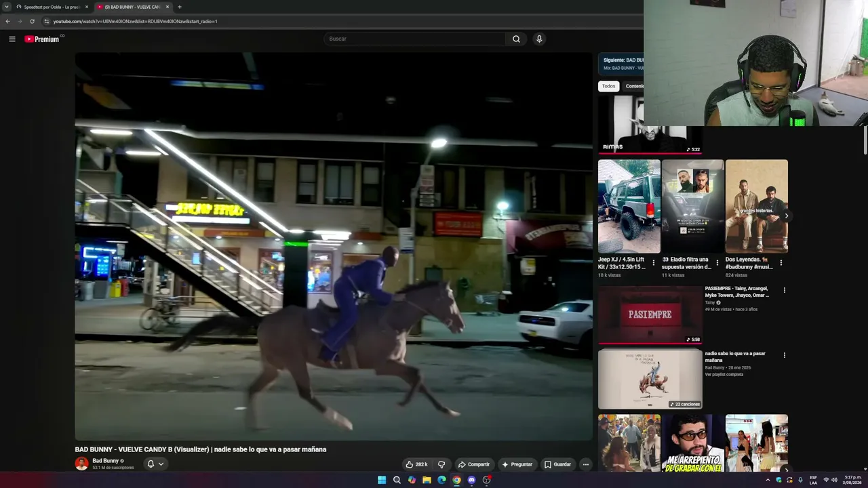Viewport: 868px width, 488px height.
Task: Open the Bad Bunny channel name link
Action: tap(105, 461)
